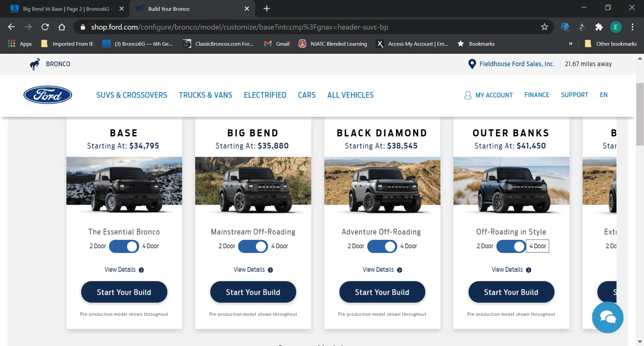Click the browser back arrow

(x=12, y=27)
